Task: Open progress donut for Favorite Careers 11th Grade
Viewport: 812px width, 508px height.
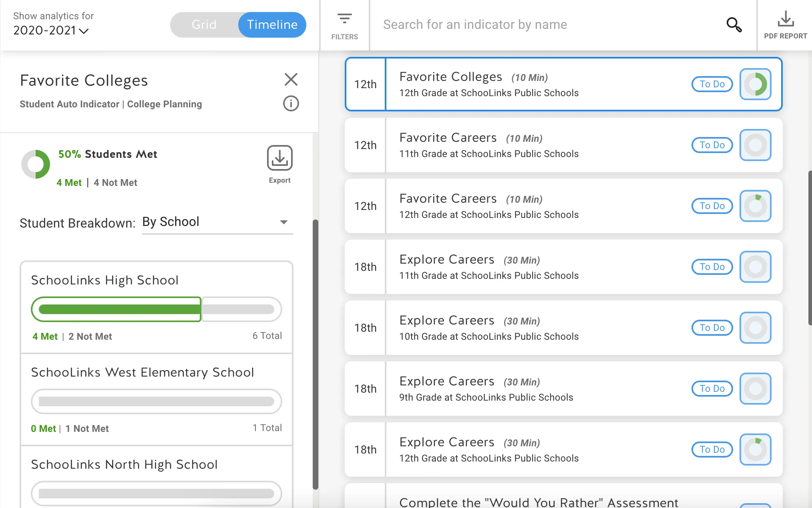Action: pos(756,145)
